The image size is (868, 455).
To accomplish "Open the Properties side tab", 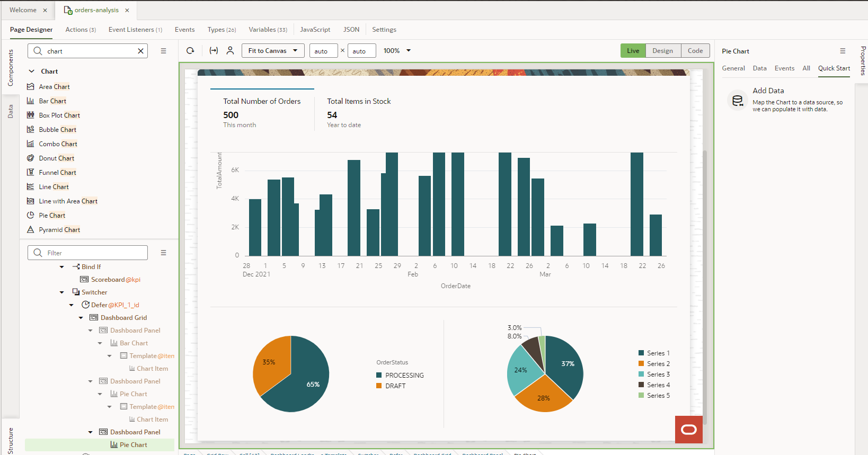I will pyautogui.click(x=863, y=61).
